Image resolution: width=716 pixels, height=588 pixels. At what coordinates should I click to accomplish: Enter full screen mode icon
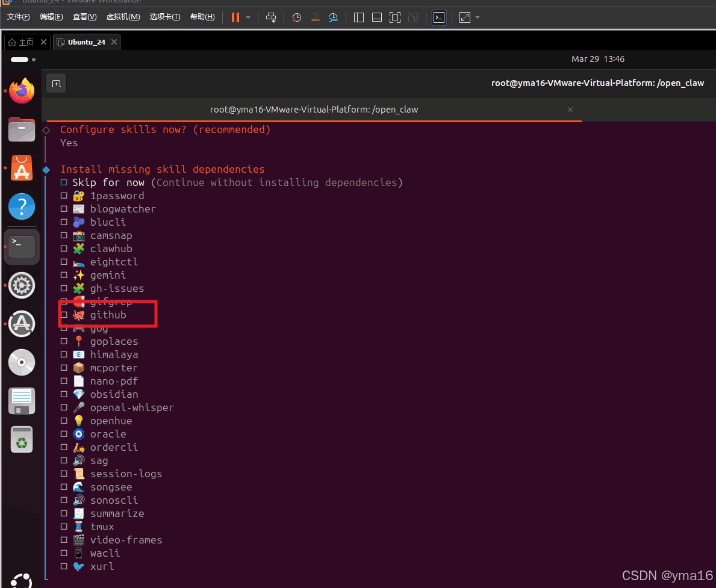tap(395, 17)
